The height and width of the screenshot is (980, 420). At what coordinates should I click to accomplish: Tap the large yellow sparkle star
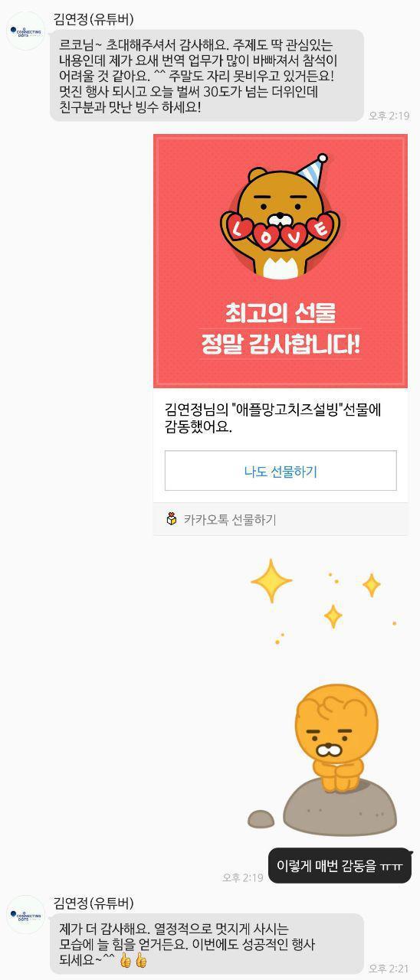(271, 582)
